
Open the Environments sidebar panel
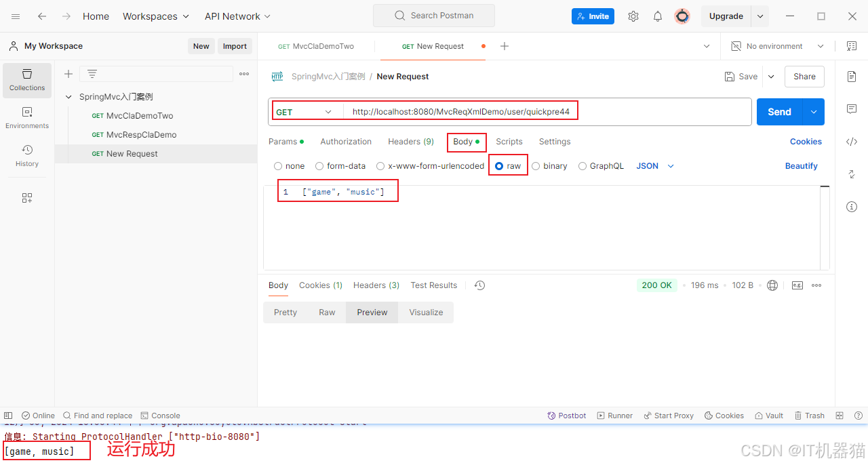(x=27, y=117)
